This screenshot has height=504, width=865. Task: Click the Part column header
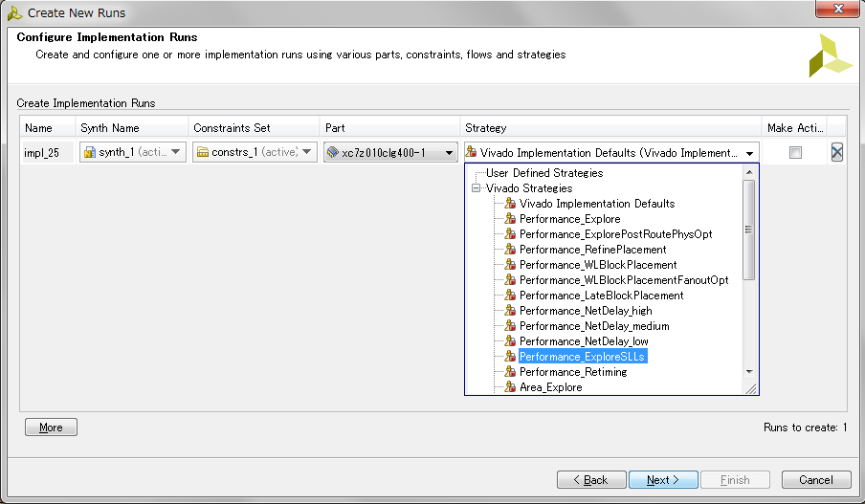(390, 128)
